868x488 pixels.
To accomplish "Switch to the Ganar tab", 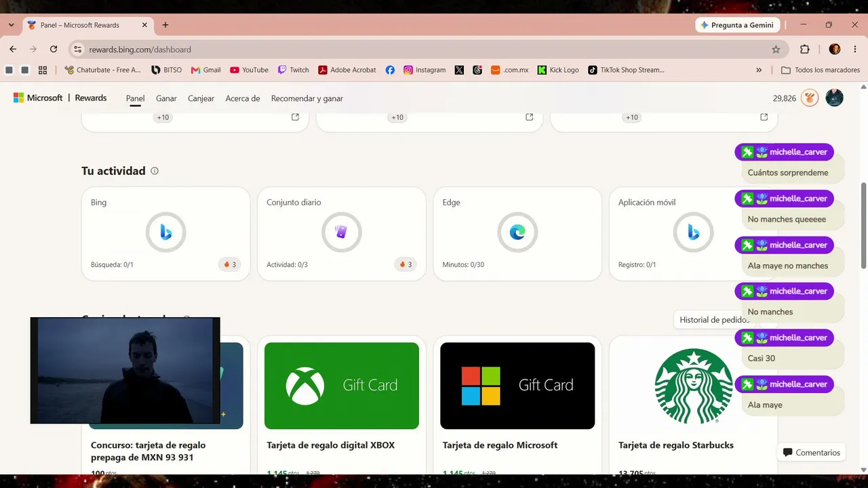I will click(x=166, y=98).
